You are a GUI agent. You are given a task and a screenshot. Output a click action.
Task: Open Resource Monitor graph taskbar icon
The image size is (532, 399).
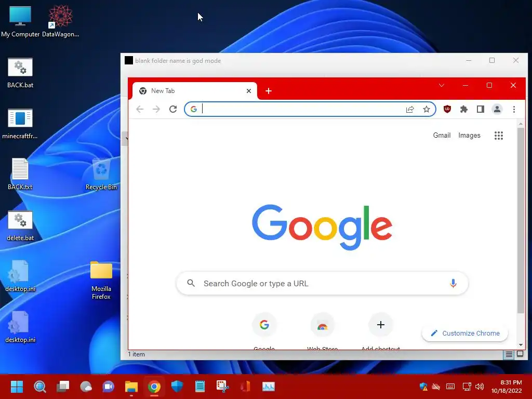pyautogui.click(x=269, y=387)
